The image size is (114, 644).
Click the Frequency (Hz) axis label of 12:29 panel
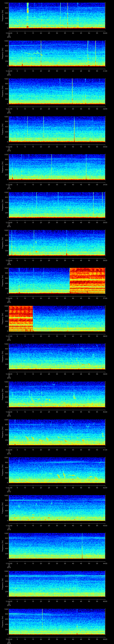(x=3, y=16)
